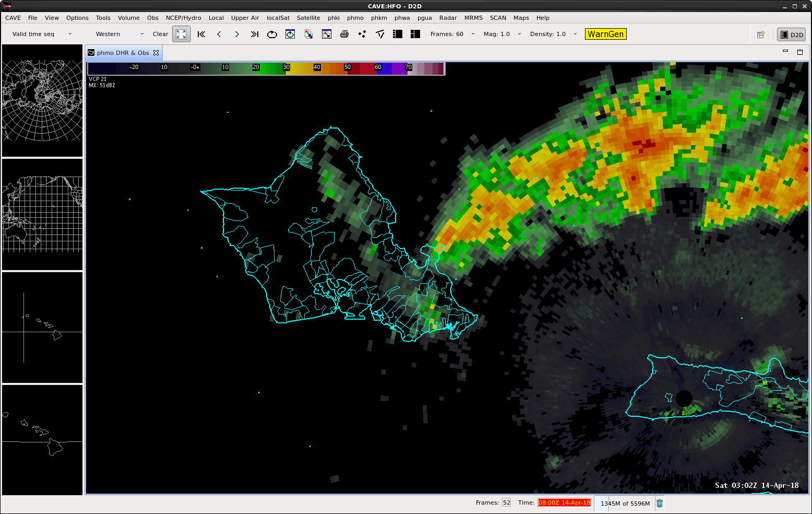The image size is (812, 514).
Task: Jump to the first frame
Action: [201, 34]
